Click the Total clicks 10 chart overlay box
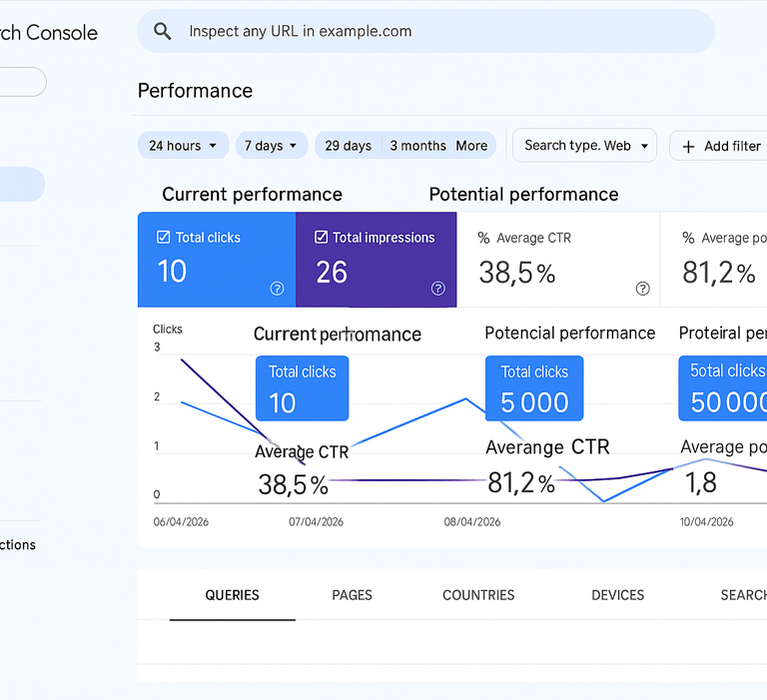This screenshot has width=767, height=700. click(303, 388)
